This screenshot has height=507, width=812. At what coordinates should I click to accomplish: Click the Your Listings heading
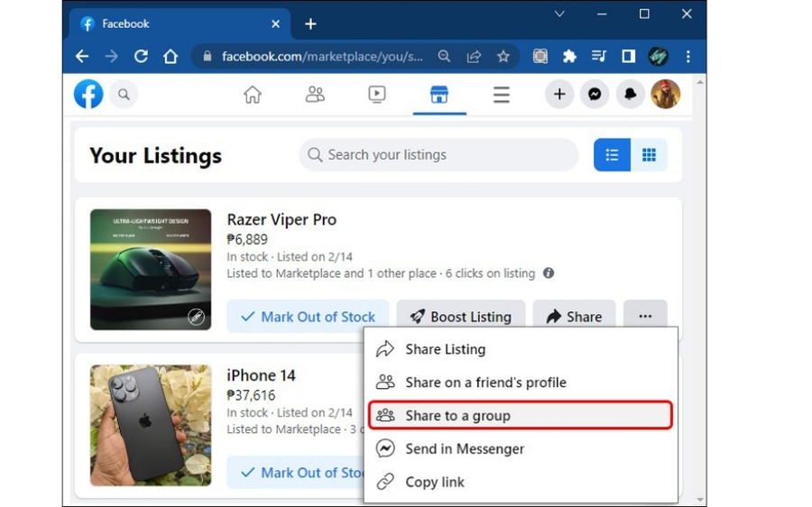pyautogui.click(x=155, y=155)
